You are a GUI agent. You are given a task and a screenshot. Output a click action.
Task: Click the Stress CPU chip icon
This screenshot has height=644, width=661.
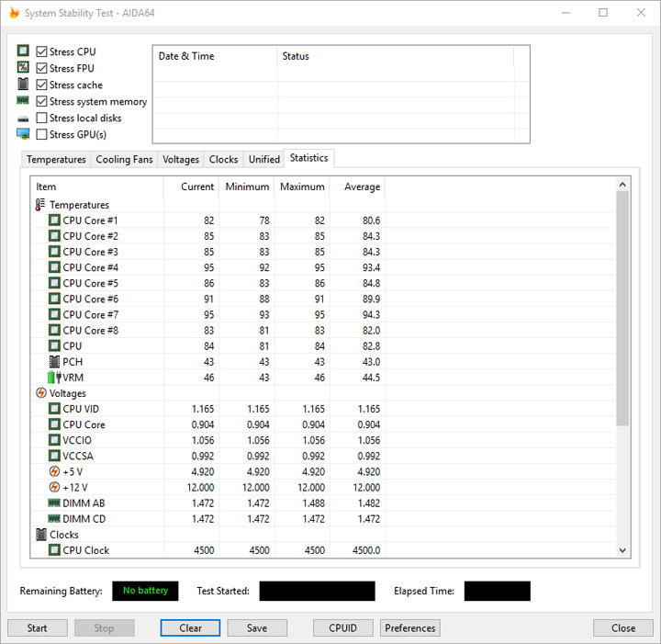[x=23, y=51]
